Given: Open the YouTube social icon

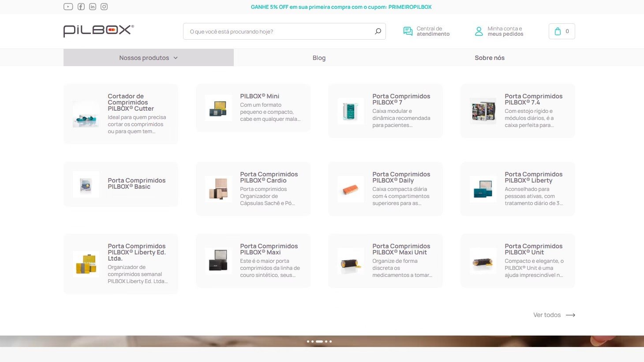Looking at the screenshot, I should [x=68, y=7].
